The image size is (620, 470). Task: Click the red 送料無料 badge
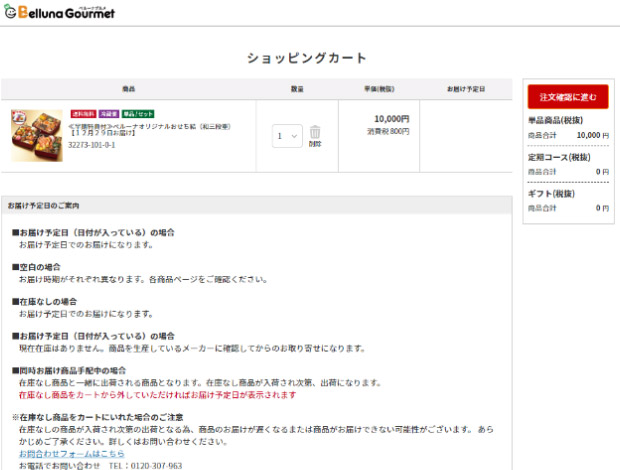[x=82, y=114]
